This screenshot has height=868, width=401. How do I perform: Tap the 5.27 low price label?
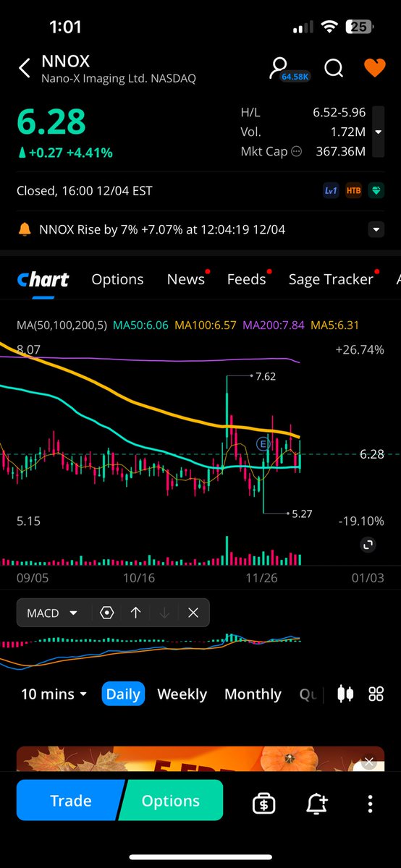[x=300, y=513]
